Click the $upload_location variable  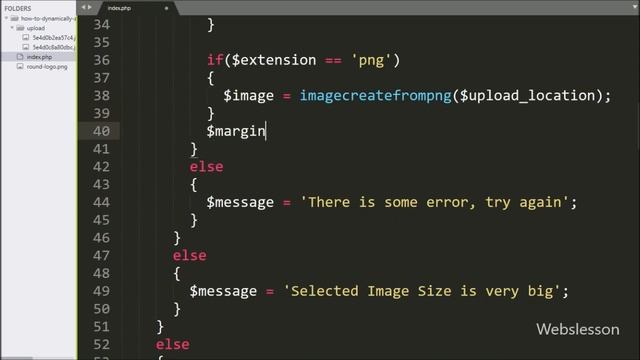528,96
